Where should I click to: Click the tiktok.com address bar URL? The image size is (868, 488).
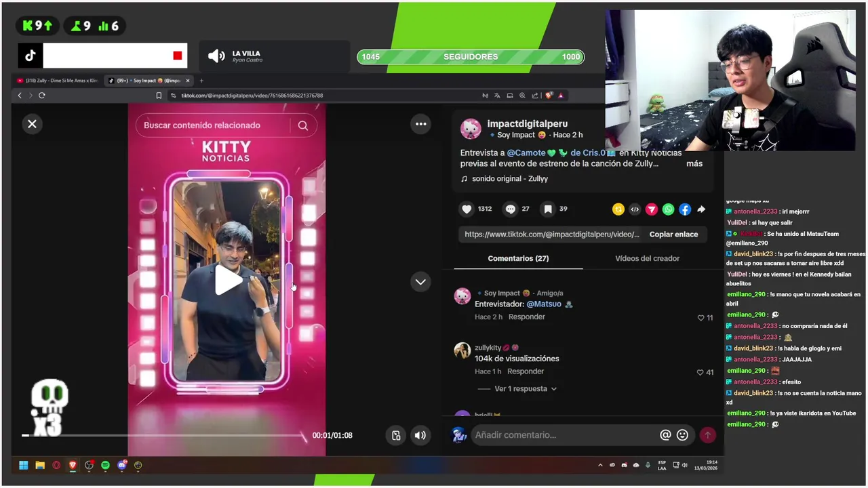(x=252, y=96)
